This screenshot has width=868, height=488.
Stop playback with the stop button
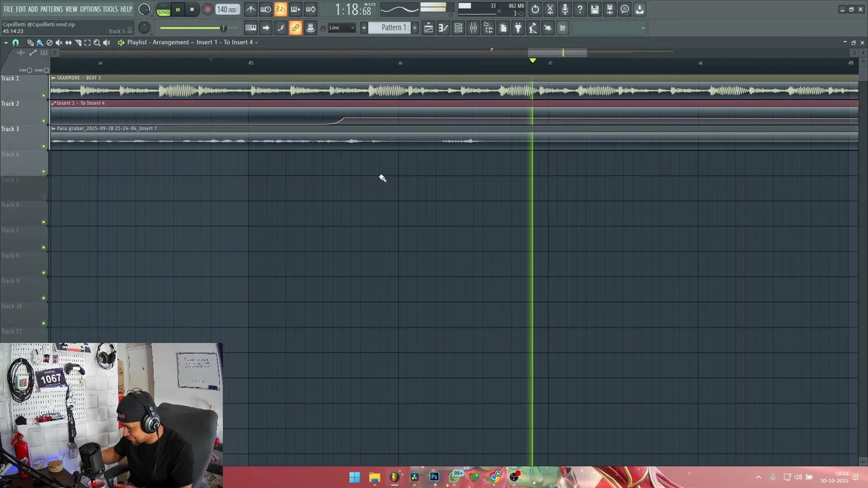click(x=192, y=10)
